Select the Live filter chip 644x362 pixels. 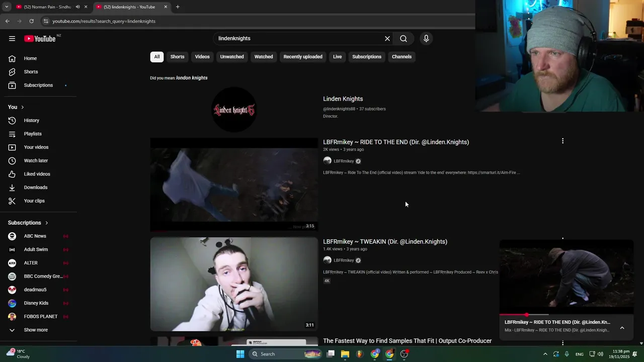pyautogui.click(x=337, y=57)
